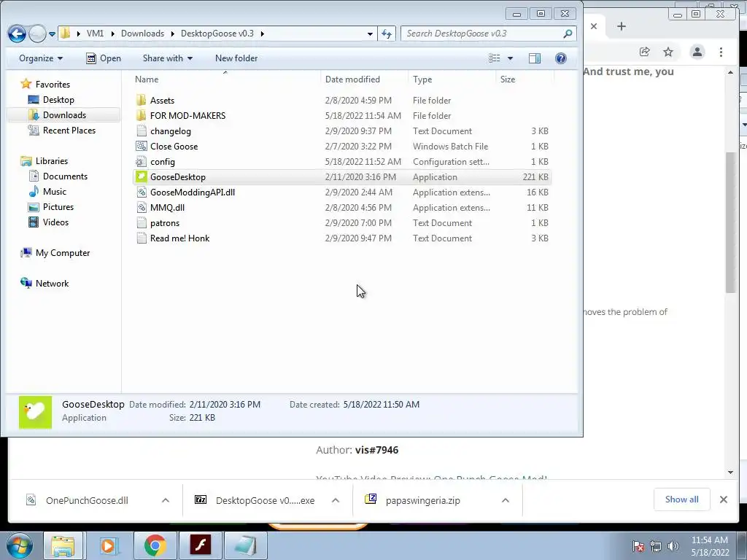Select the Read me! Honk file icon
This screenshot has height=560, width=747.
pyautogui.click(x=141, y=238)
